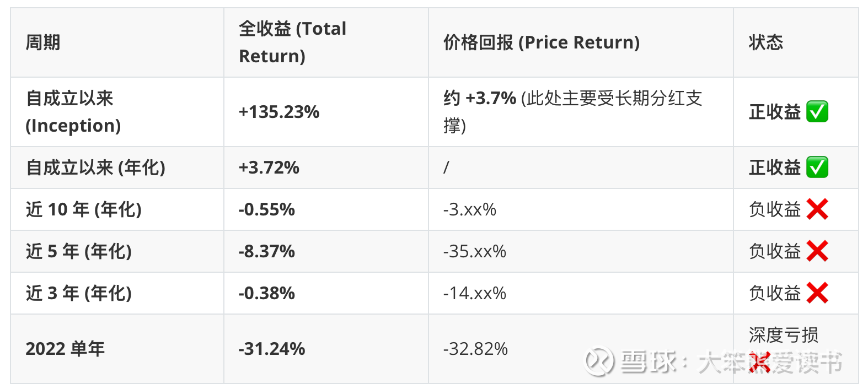Screen dimensions: 868x389
Task: Click the green checkmark in the Inception row
Action: tap(817, 112)
